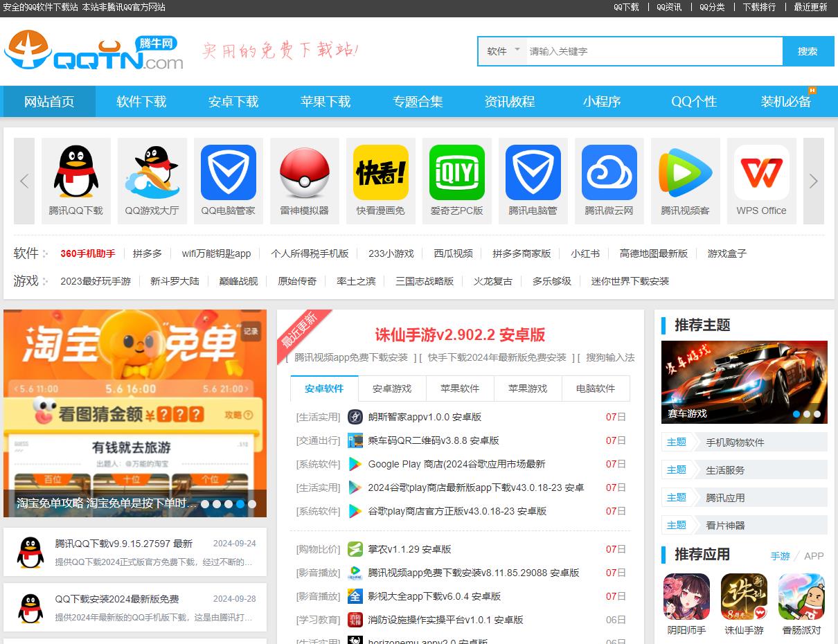Viewport: 838px width, 644px height.
Task: Click the 影视大全app icon
Action: tap(355, 596)
